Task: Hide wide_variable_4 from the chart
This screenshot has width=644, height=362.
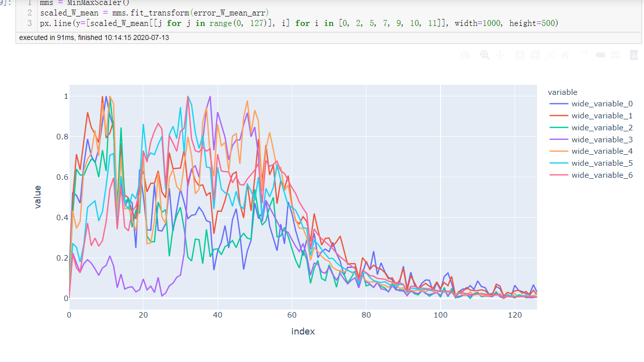Action: point(602,151)
